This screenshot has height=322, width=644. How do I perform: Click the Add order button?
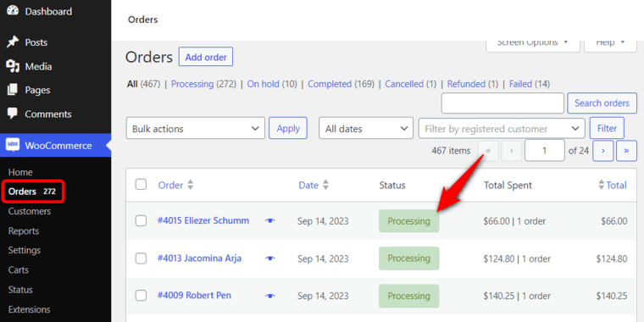click(x=206, y=57)
